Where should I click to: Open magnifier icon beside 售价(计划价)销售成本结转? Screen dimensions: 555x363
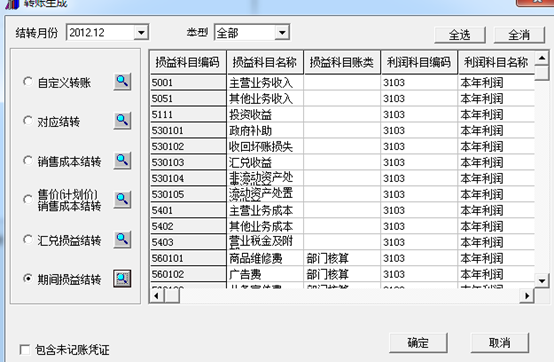122,200
